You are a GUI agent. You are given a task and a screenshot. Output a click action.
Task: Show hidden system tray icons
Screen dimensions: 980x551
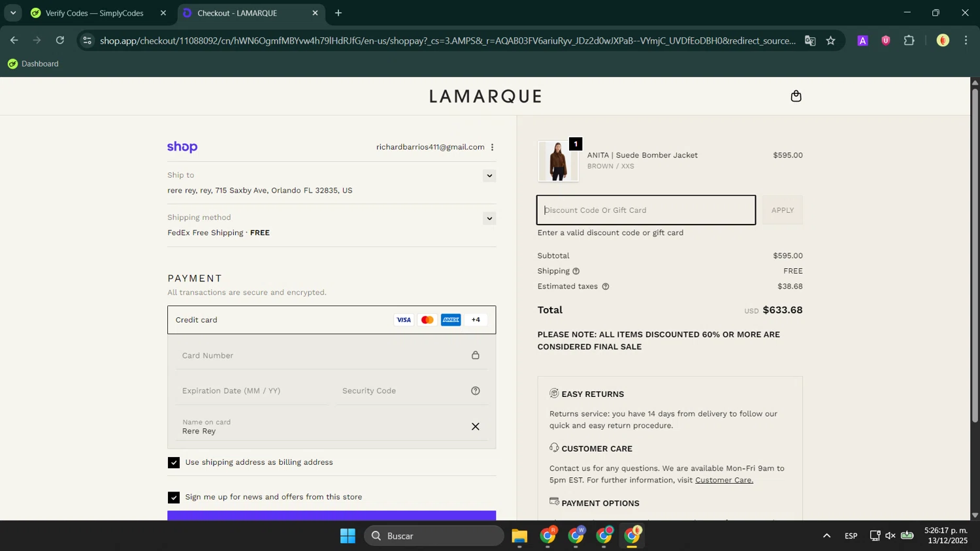click(826, 536)
